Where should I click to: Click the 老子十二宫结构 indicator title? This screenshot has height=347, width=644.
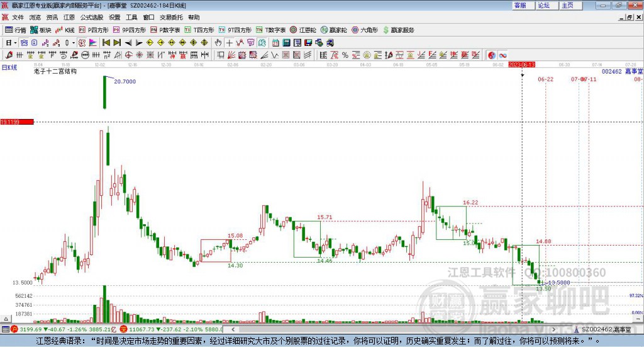55,72
